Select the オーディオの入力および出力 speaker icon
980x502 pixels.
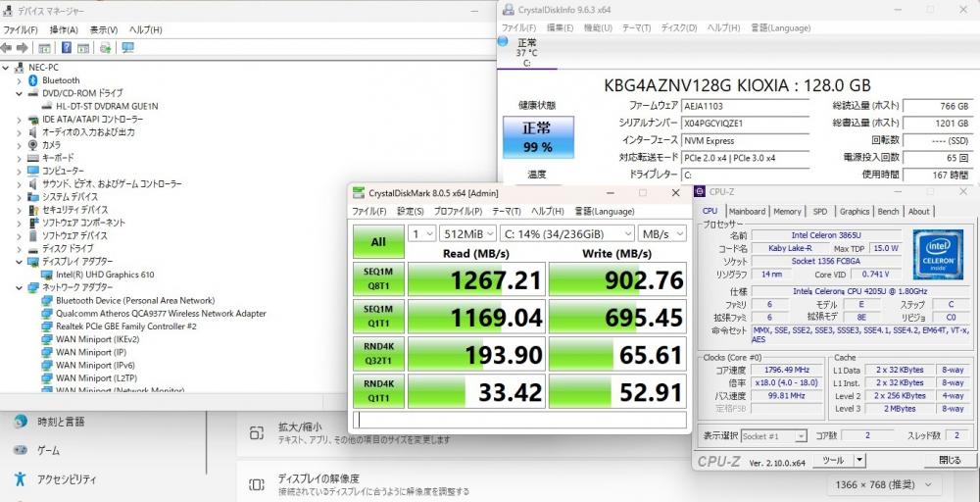coord(33,132)
